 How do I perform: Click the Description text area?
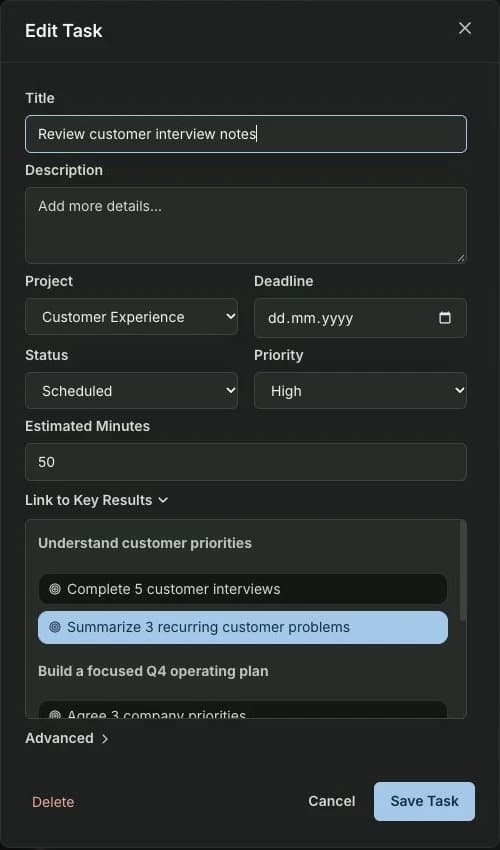tap(246, 226)
